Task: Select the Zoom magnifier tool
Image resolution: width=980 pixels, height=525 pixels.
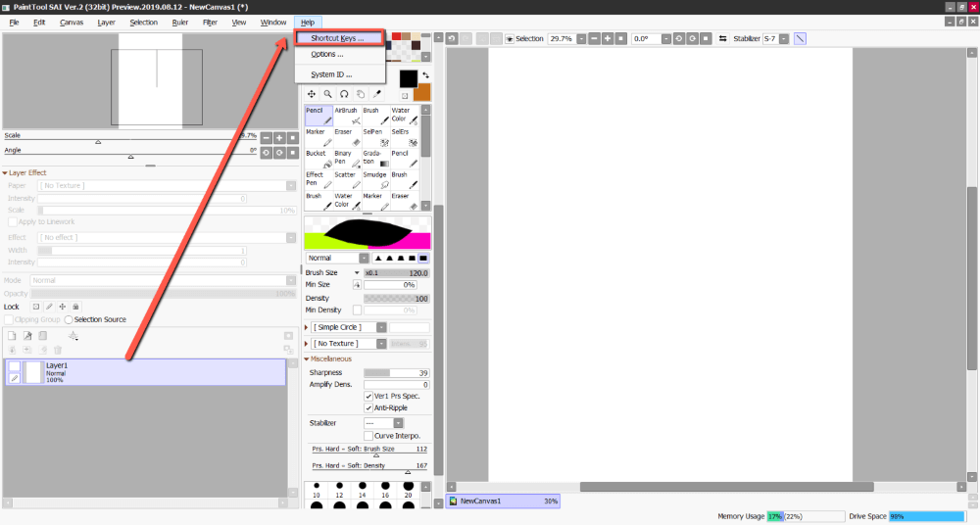Action: pos(327,94)
